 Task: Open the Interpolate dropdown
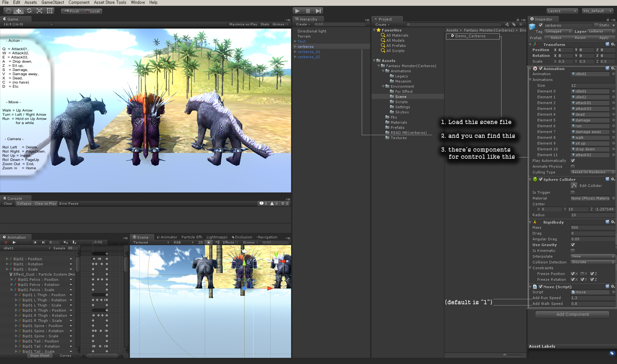pyautogui.click(x=593, y=256)
